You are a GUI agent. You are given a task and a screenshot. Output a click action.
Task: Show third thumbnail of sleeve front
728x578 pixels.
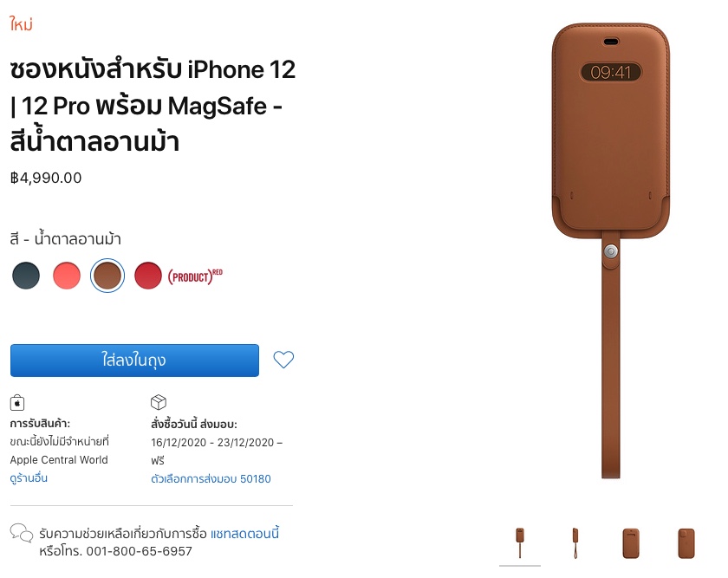(631, 543)
